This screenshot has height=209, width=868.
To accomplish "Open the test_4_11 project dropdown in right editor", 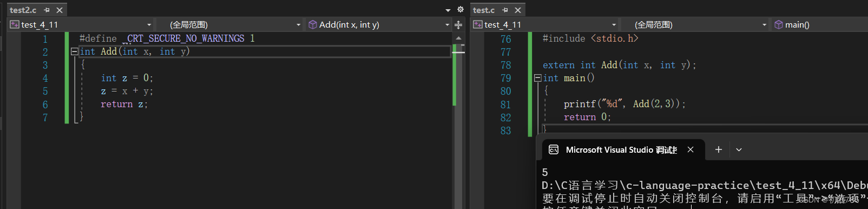I will coord(545,24).
